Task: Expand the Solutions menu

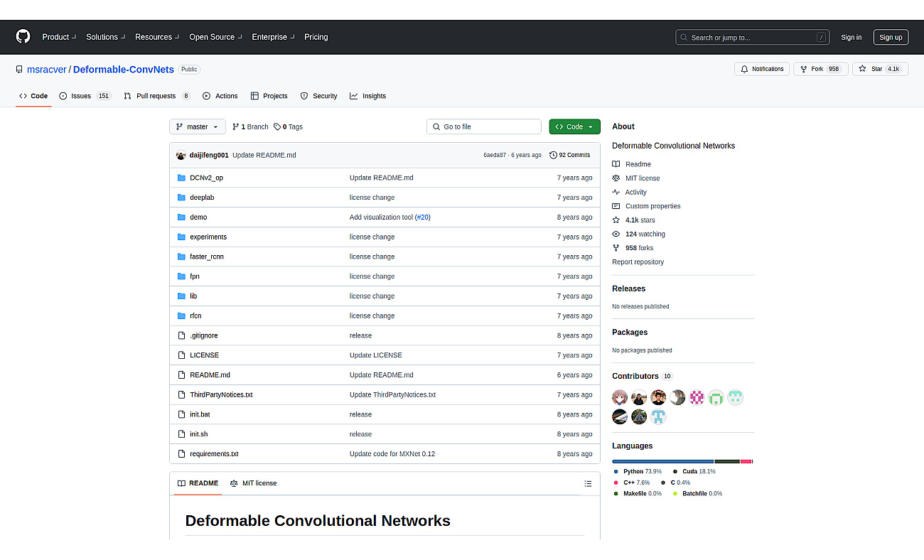Action: [105, 37]
